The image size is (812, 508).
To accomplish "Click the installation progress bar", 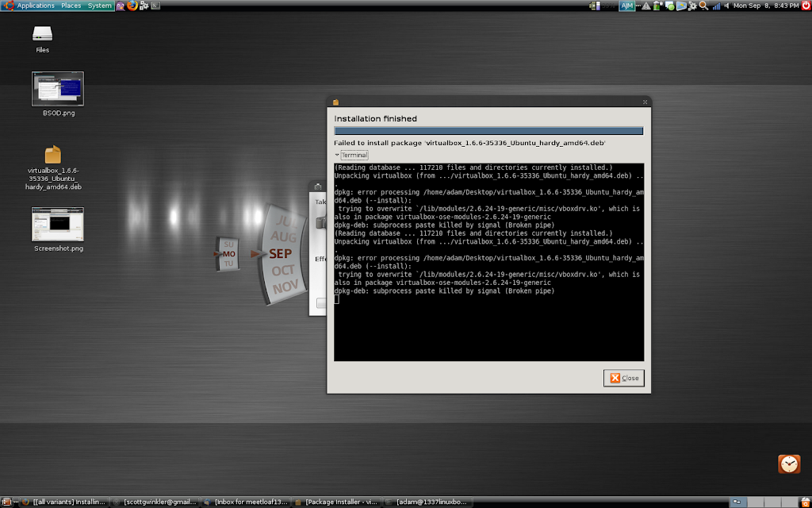I will [x=488, y=131].
